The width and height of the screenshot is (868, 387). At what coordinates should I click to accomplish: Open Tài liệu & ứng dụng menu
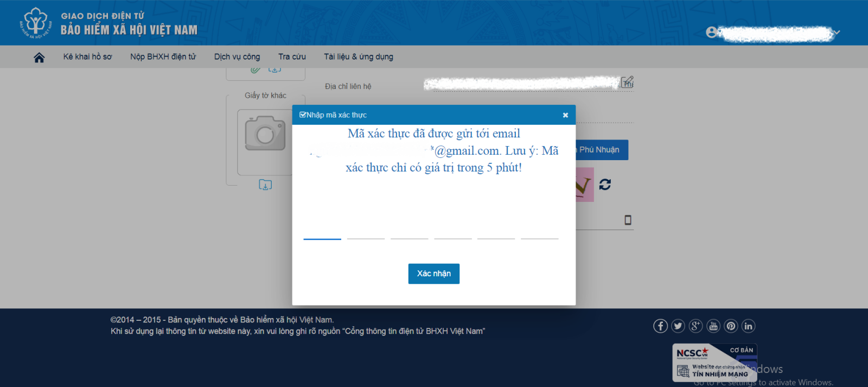[x=359, y=56]
